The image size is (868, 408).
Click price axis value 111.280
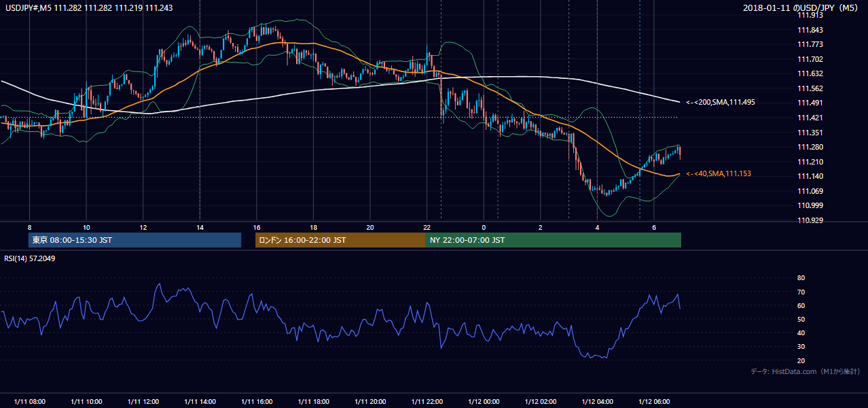810,147
